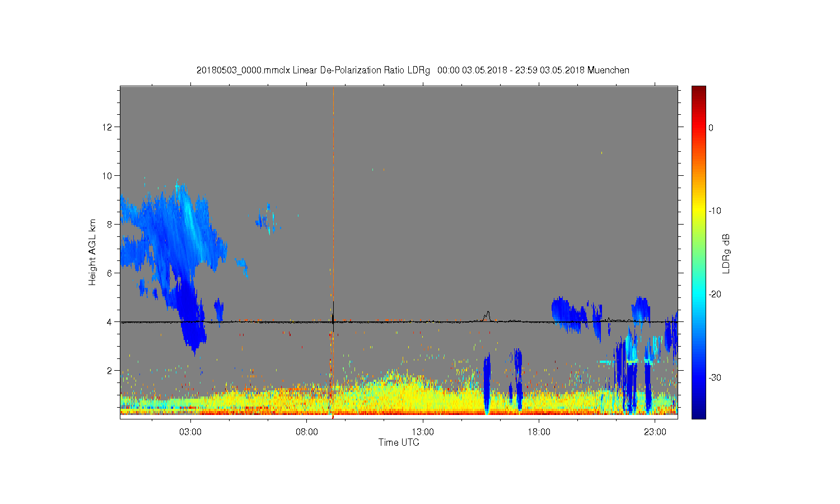Select the height tick label 8
The width and height of the screenshot is (840, 504).
click(x=110, y=225)
